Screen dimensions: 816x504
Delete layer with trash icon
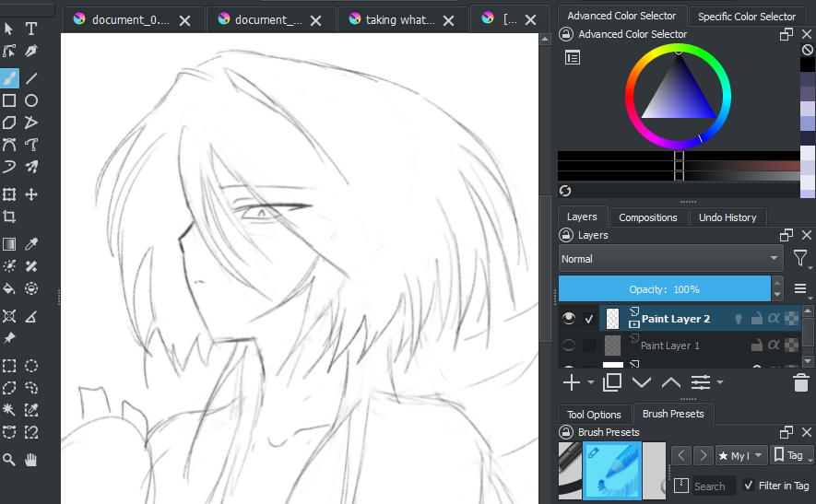point(801,382)
